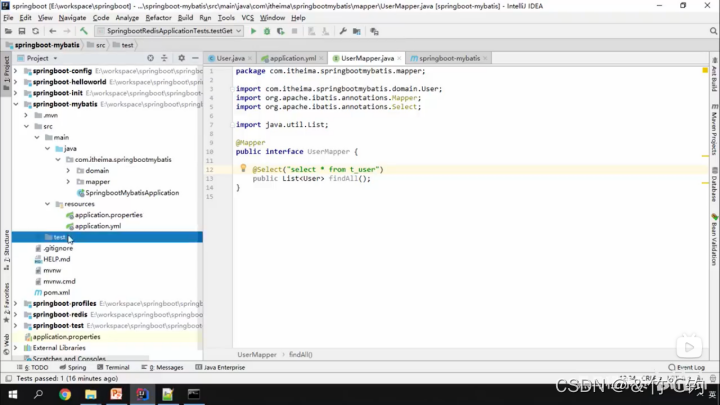Image resolution: width=720 pixels, height=405 pixels.
Task: Open the Event Log
Action: 686,367
